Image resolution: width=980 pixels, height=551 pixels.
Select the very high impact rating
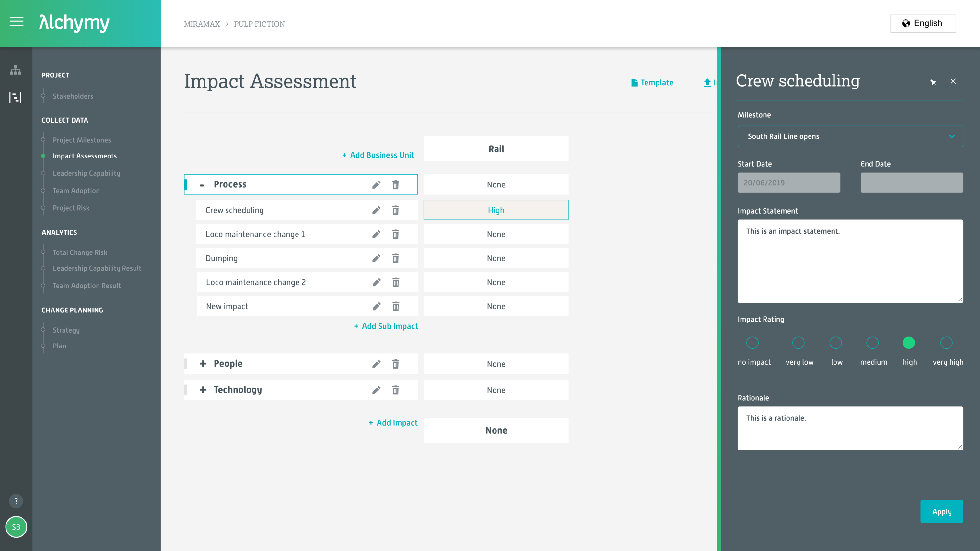click(x=946, y=343)
